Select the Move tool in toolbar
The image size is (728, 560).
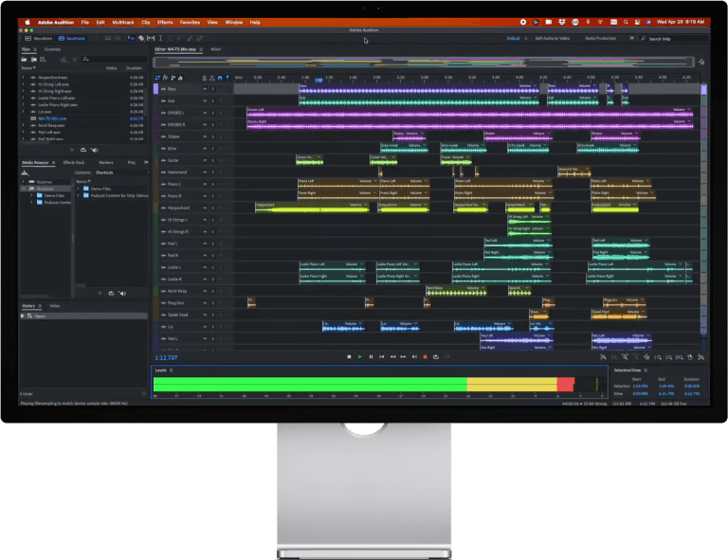(131, 39)
